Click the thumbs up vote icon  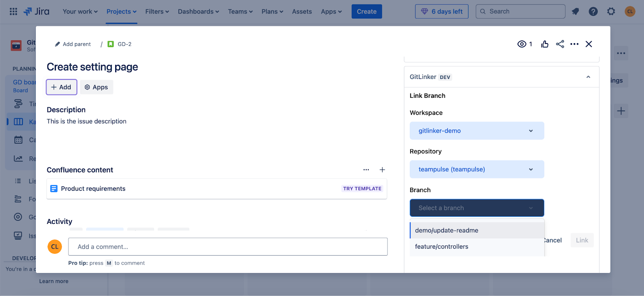pyautogui.click(x=545, y=44)
